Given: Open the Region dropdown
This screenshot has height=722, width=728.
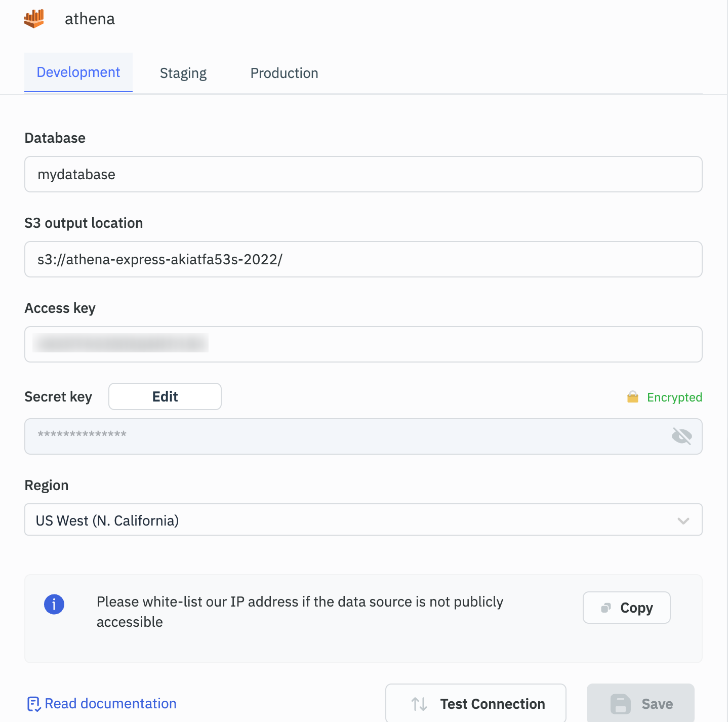Looking at the screenshot, I should (354, 519).
